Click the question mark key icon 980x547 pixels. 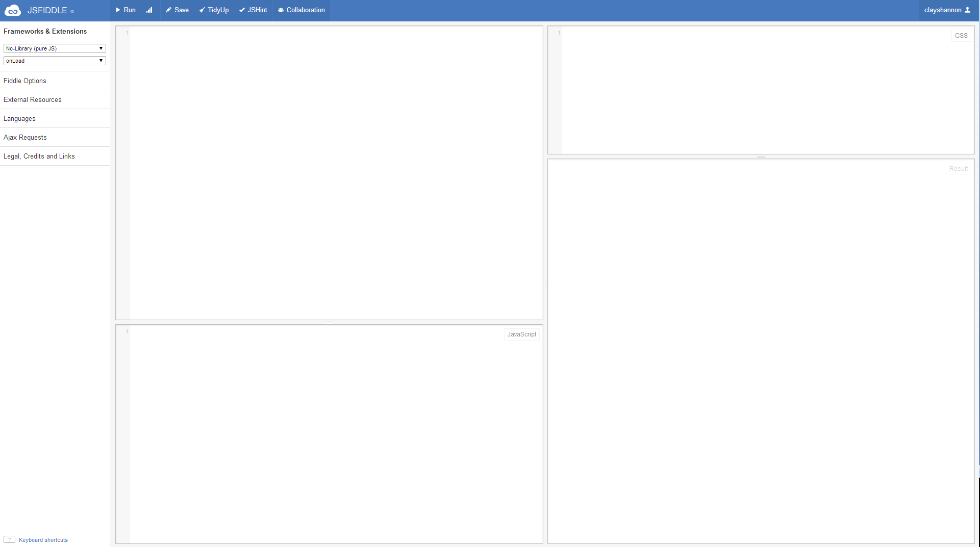(x=9, y=539)
